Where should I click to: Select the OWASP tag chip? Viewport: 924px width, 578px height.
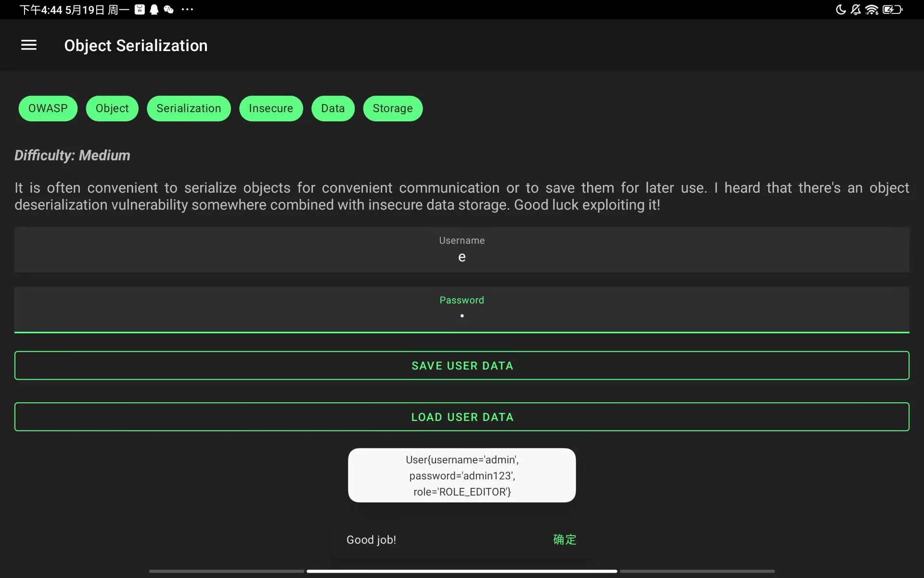(x=48, y=108)
